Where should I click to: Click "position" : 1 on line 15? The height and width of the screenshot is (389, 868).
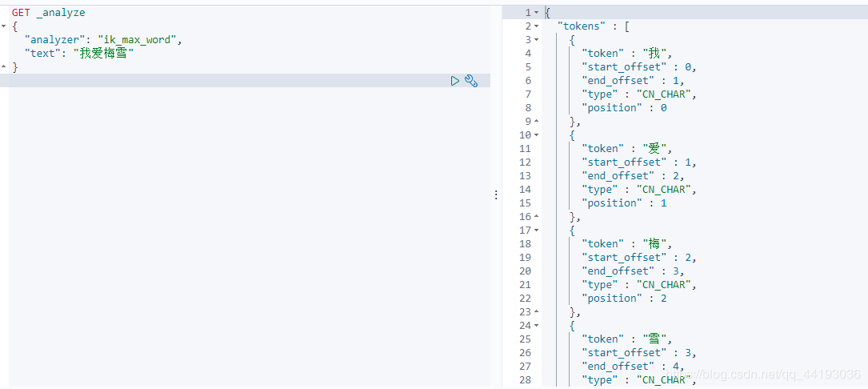(x=624, y=203)
